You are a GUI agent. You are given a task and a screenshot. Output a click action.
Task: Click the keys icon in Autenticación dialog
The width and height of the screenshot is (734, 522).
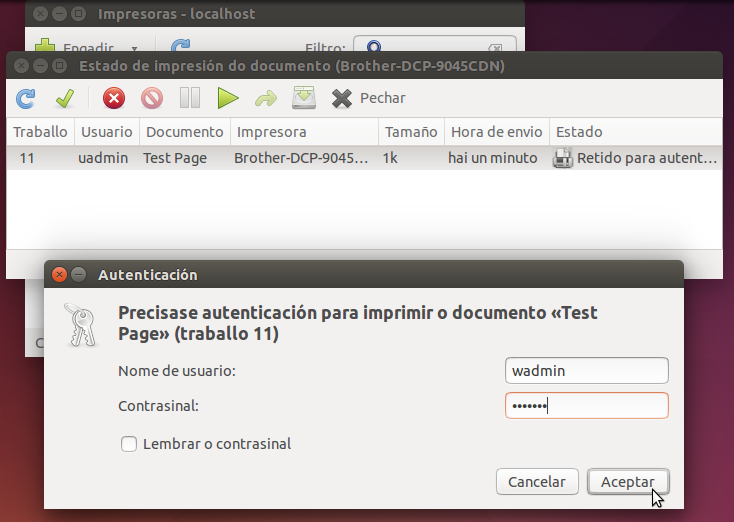pyautogui.click(x=81, y=325)
